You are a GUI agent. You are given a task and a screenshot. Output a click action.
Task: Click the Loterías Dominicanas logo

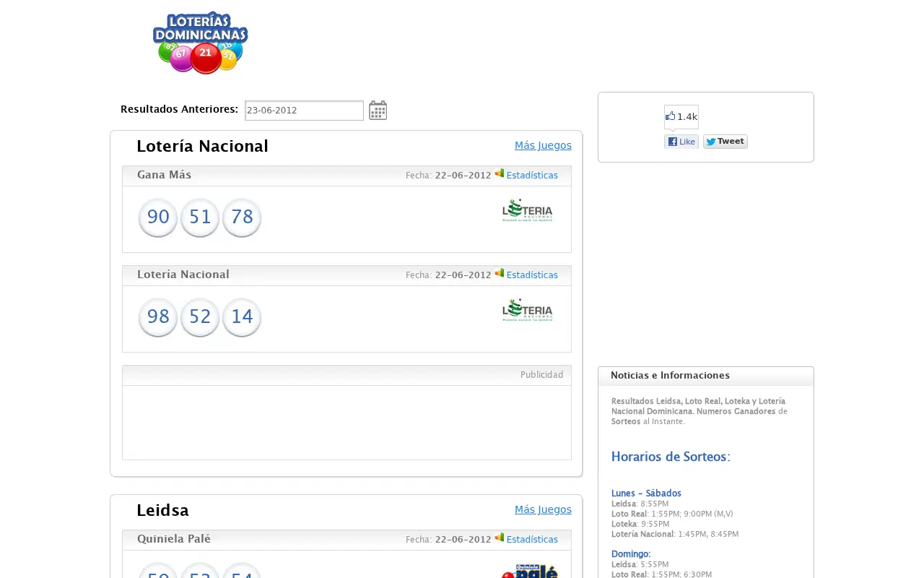click(x=200, y=43)
